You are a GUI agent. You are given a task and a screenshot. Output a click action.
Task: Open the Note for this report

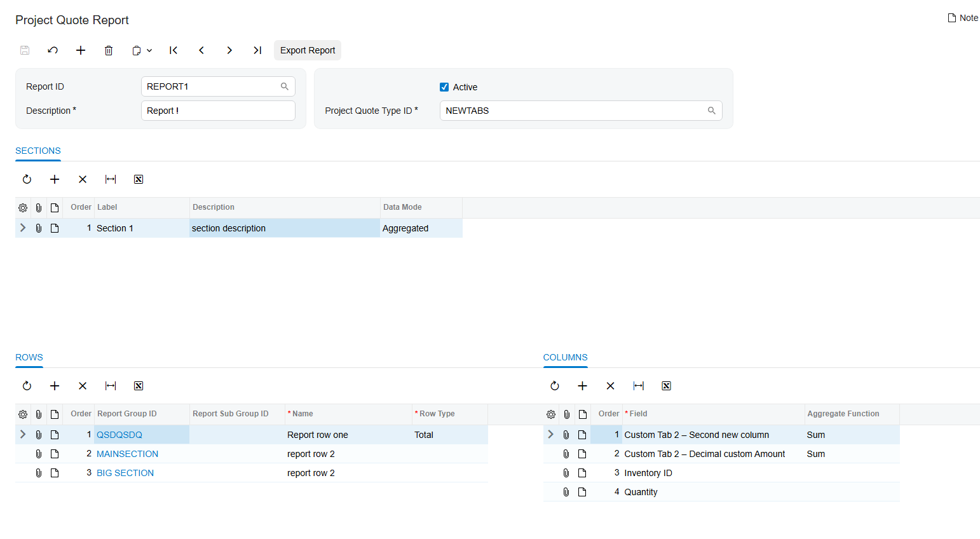point(963,18)
